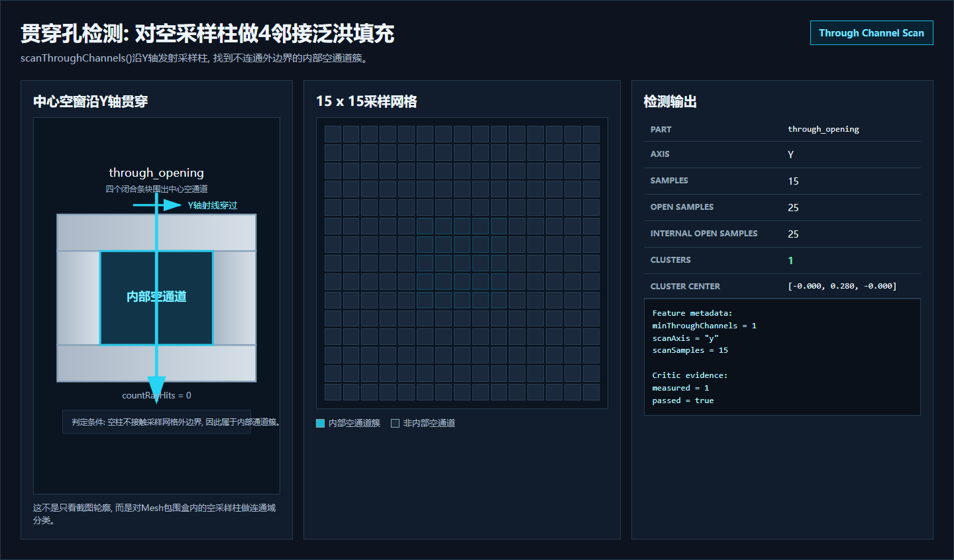Click the OPEN SAMPLES row
954x560 pixels.
782,207
